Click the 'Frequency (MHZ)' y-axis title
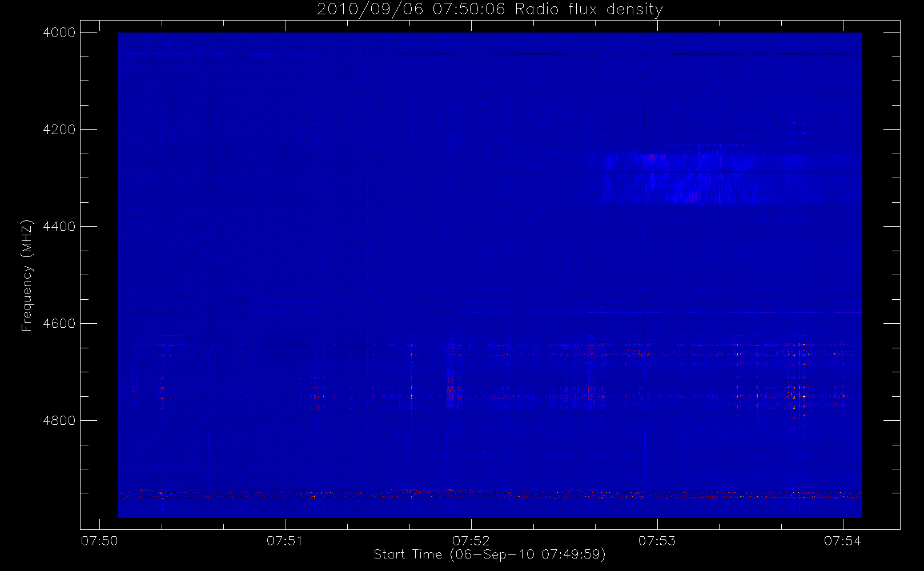 (x=27, y=275)
